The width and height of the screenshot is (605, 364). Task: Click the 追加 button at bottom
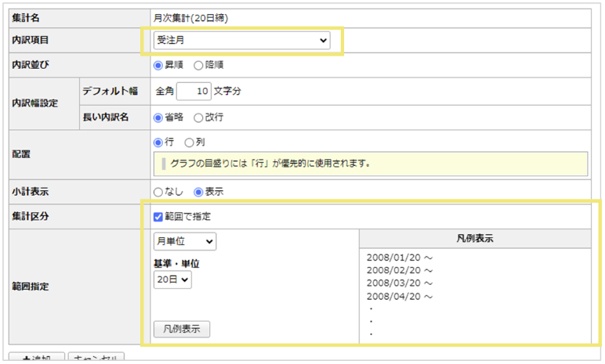(x=35, y=359)
